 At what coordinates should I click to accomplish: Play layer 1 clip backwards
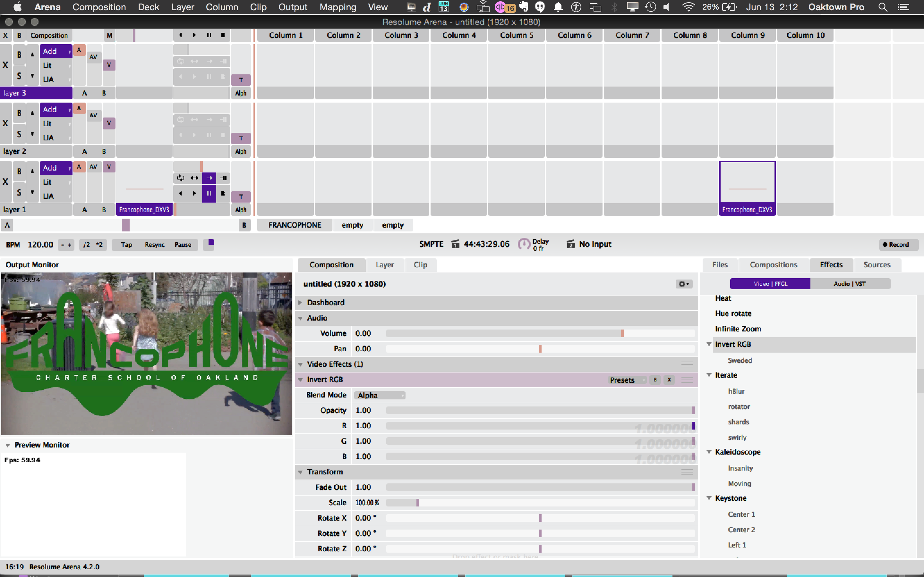(x=180, y=193)
